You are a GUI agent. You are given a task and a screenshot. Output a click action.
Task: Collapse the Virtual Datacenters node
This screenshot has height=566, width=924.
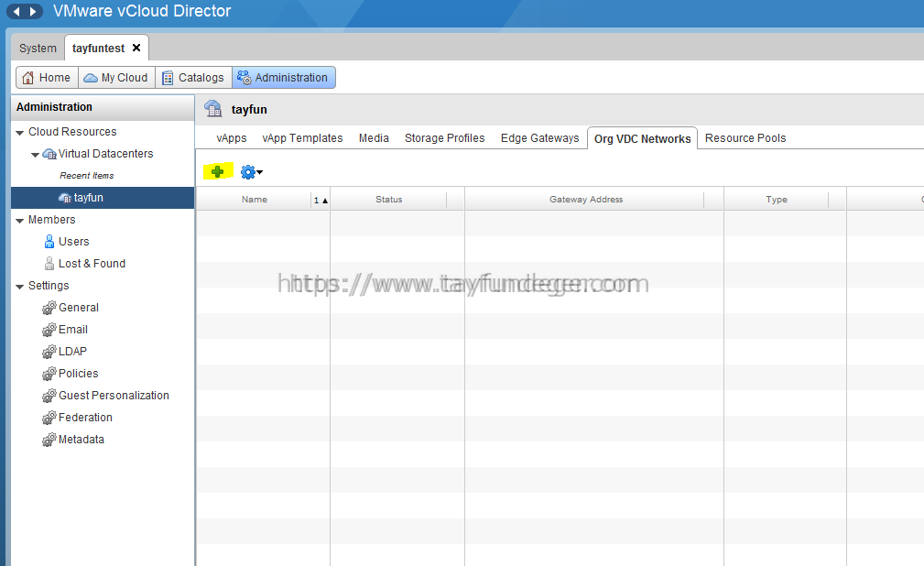(x=35, y=155)
